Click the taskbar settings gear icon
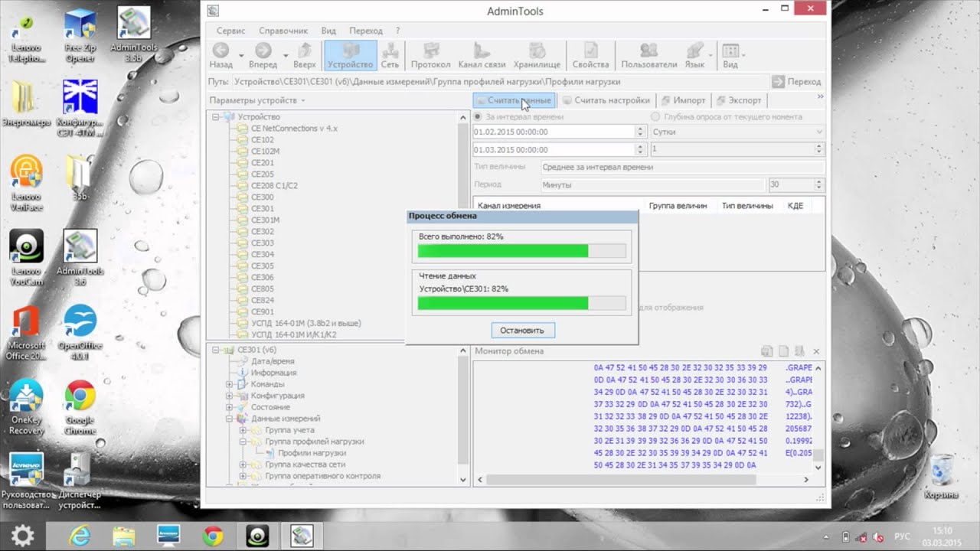The image size is (980, 551). (x=21, y=535)
